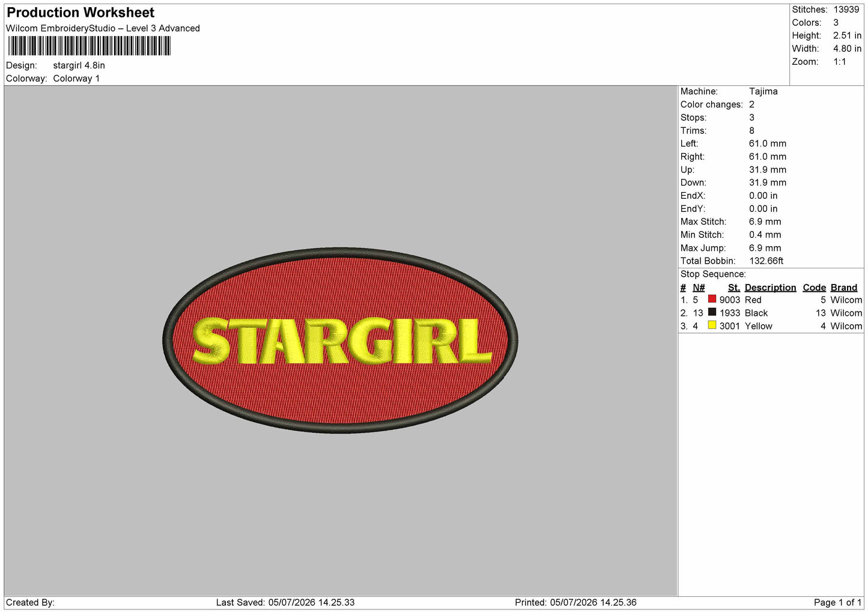Click the Black description in stop sequence
Image resolution: width=868 pixels, height=613 pixels.
pos(756,313)
